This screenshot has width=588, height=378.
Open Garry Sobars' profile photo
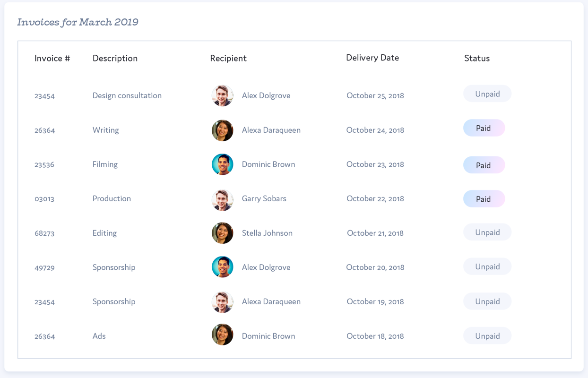[222, 199]
